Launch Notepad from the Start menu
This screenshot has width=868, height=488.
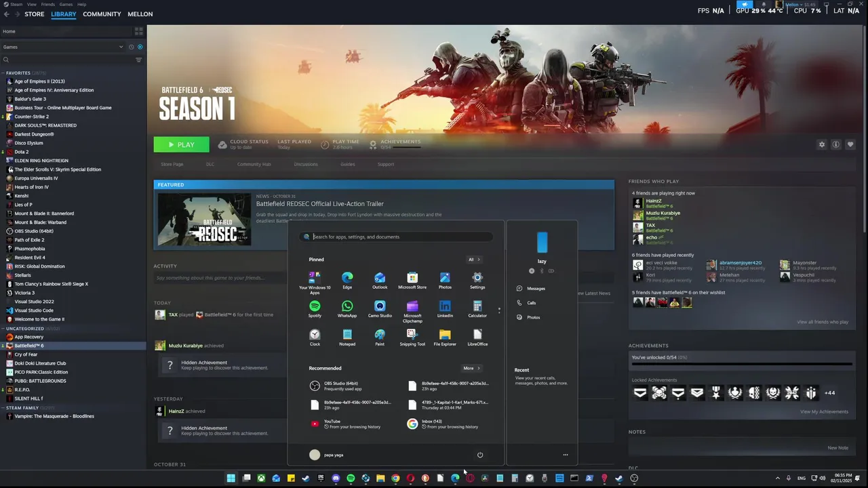[347, 337]
